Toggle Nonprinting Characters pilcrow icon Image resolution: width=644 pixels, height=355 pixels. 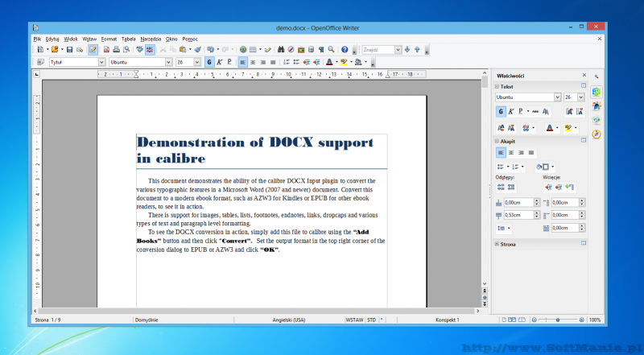[321, 50]
